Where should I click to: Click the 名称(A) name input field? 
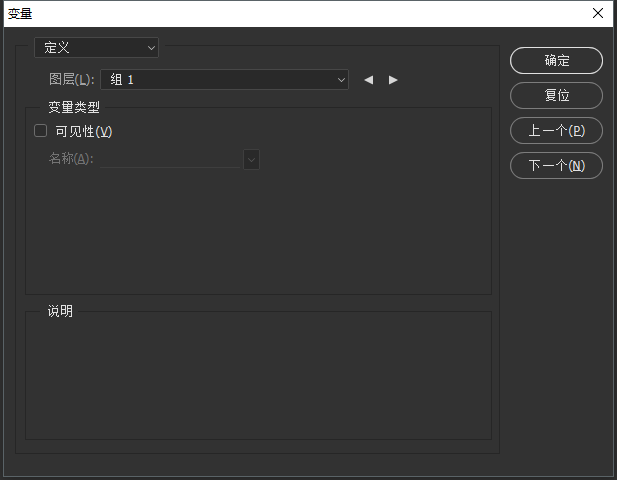(170, 159)
